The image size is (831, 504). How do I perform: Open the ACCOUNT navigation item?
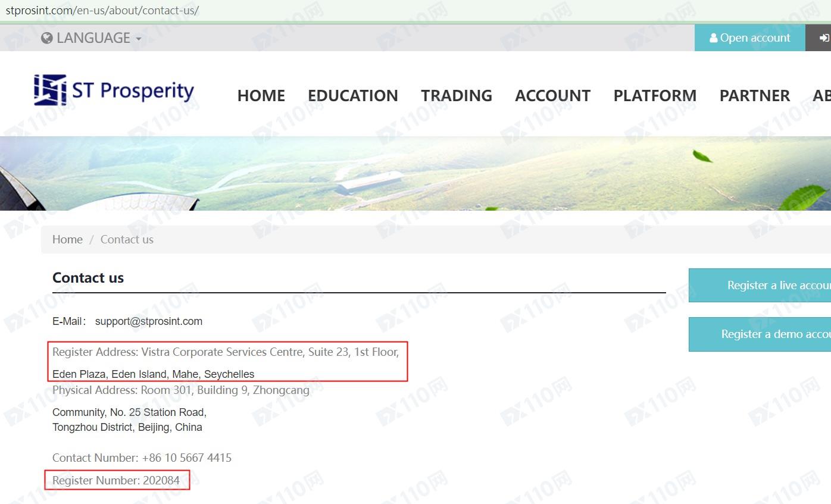point(552,96)
